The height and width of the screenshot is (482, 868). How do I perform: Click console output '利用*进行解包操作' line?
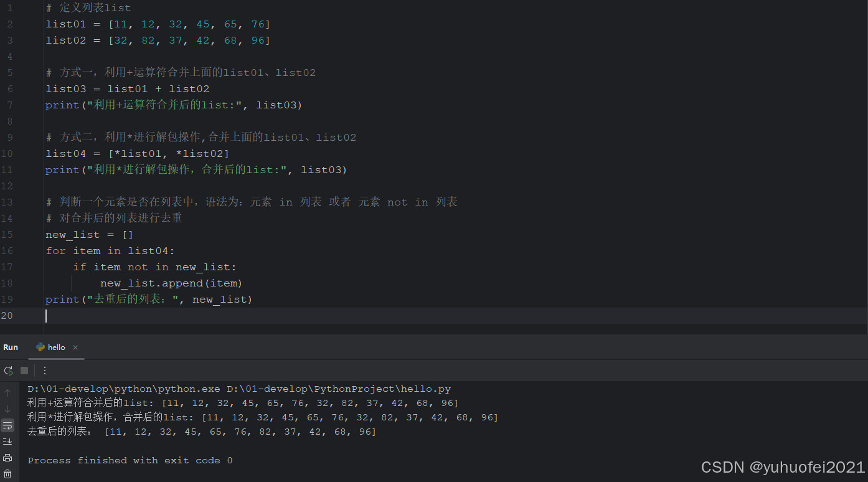pos(263,418)
